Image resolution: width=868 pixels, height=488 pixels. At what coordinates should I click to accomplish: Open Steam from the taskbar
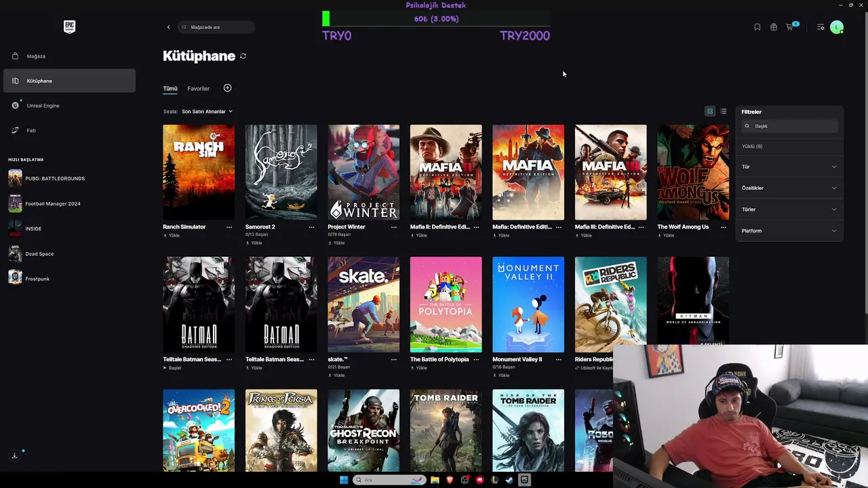click(509, 480)
